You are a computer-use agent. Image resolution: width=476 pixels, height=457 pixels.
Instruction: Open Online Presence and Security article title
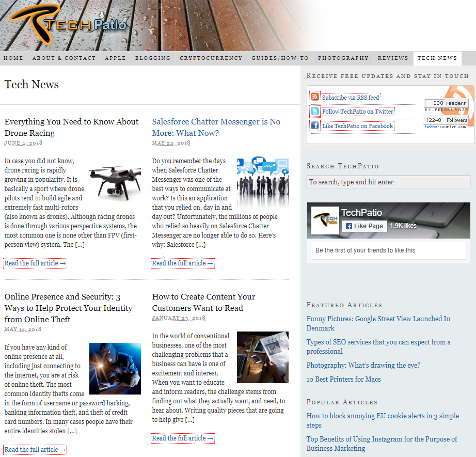pyautogui.click(x=68, y=308)
